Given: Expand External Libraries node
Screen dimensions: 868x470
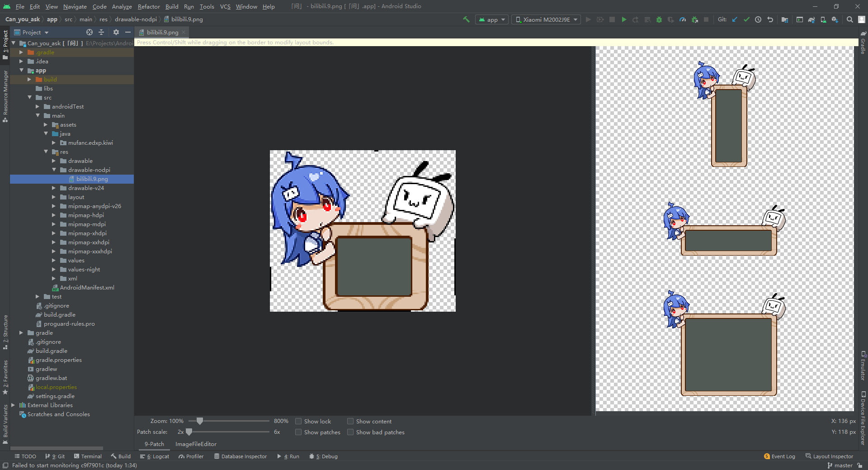Looking at the screenshot, I should (13, 405).
